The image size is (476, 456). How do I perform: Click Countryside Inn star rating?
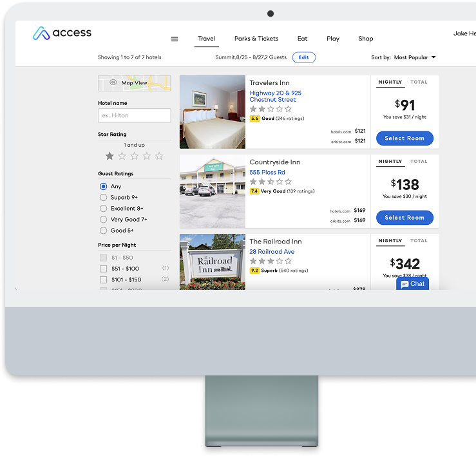271,182
